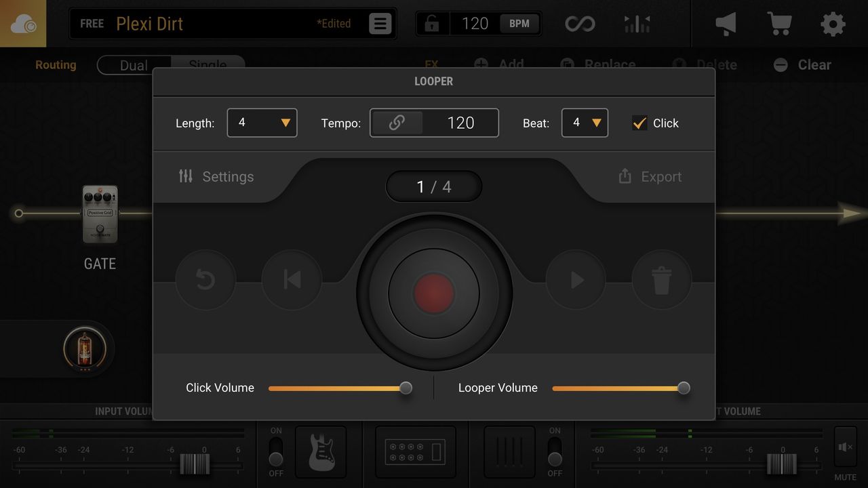868x488 pixels.
Task: Open the Beat dropdown
Action: pyautogui.click(x=585, y=123)
